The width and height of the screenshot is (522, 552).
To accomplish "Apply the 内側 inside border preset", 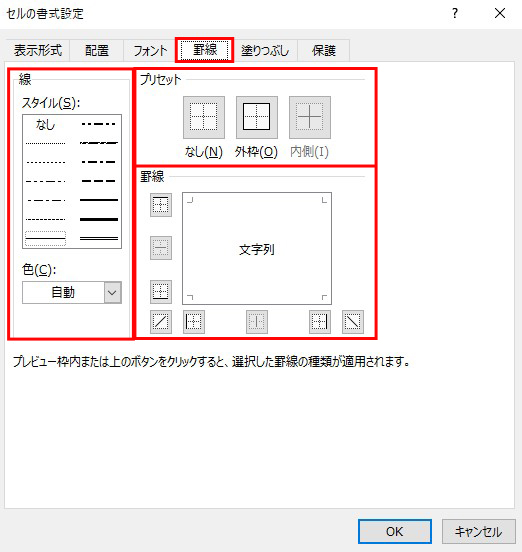I will (310, 117).
